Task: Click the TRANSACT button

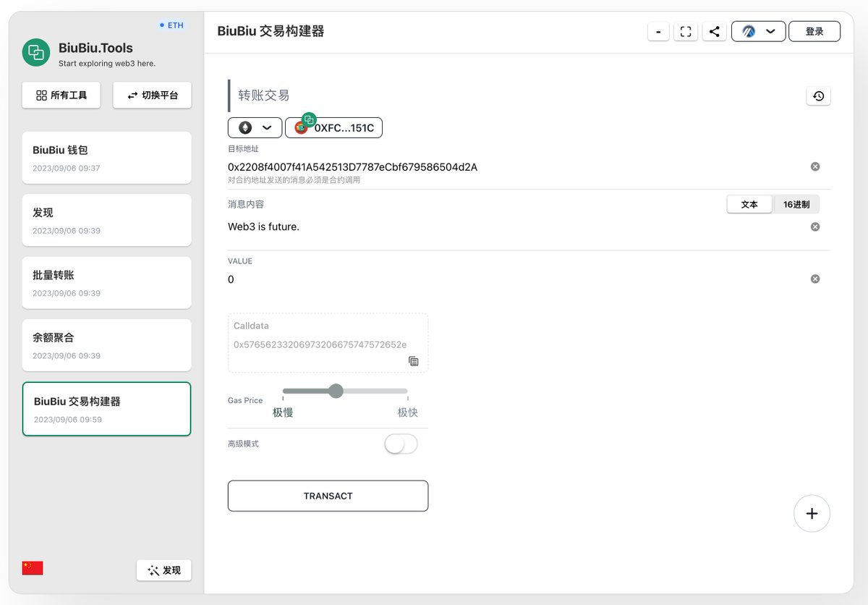Action: [328, 496]
